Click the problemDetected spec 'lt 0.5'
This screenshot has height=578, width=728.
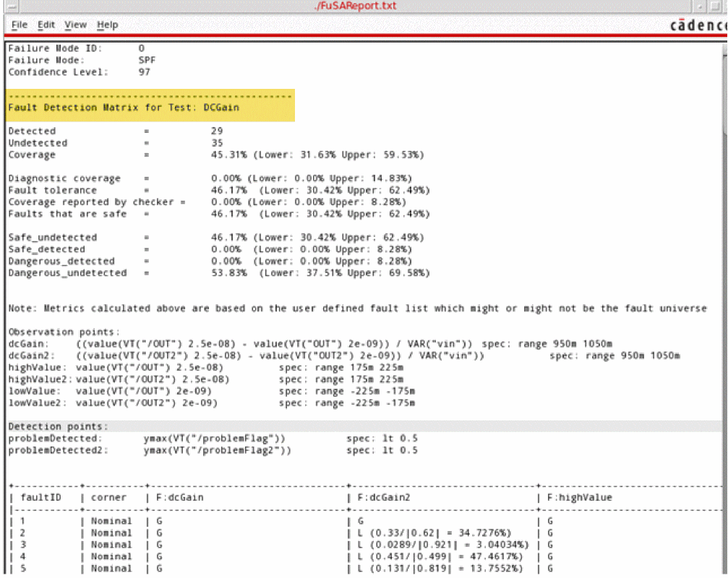click(400, 439)
